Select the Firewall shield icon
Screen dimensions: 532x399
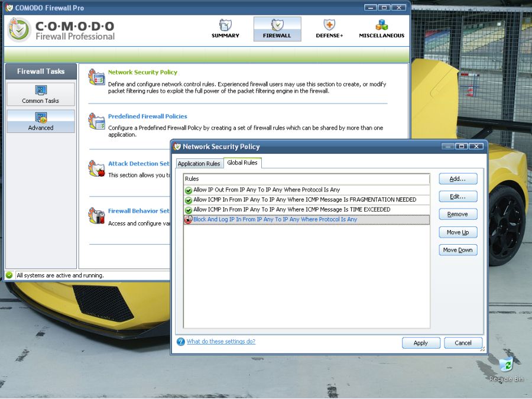tap(277, 25)
